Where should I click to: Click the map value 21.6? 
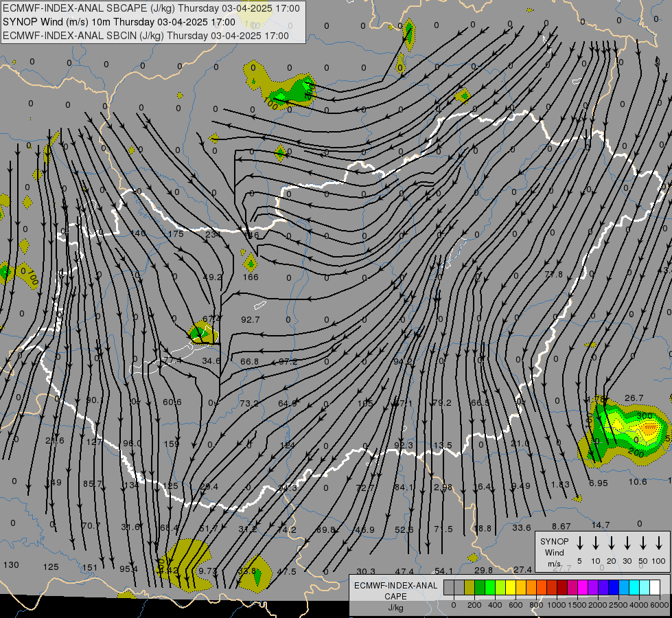coord(55,440)
